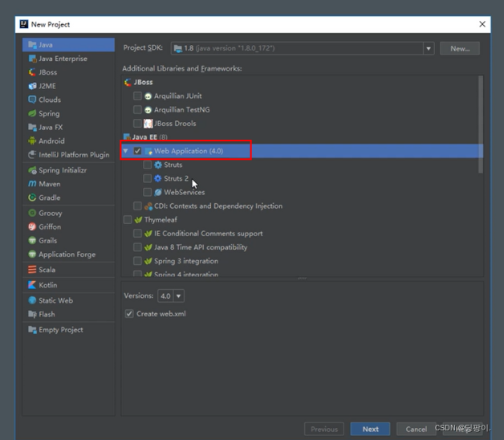Tick the Struts 2 checkbox
Screen dimensions: 504x440
pyautogui.click(x=148, y=178)
